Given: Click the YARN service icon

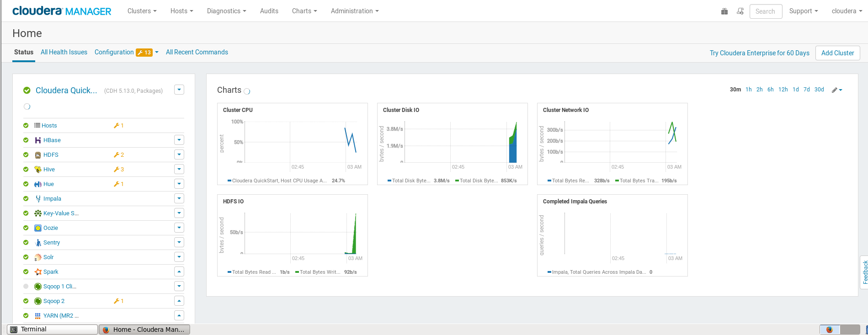Looking at the screenshot, I should tap(38, 316).
